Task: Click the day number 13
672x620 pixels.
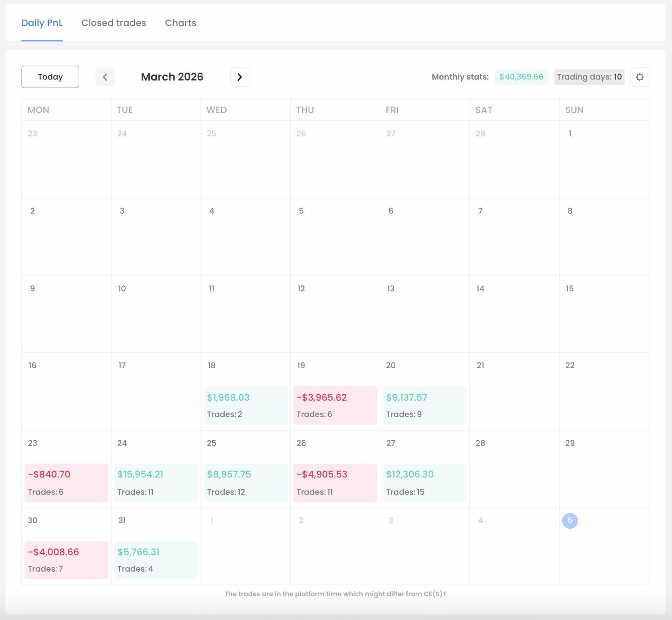Action: tap(390, 289)
